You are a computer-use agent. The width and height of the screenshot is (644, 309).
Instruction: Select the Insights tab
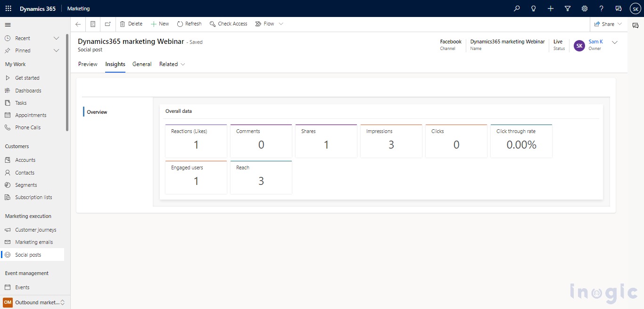pos(115,64)
